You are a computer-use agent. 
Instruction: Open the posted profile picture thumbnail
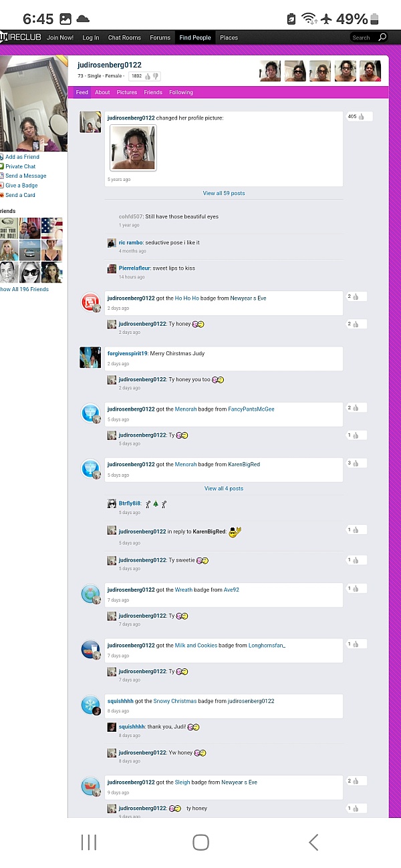tap(133, 148)
